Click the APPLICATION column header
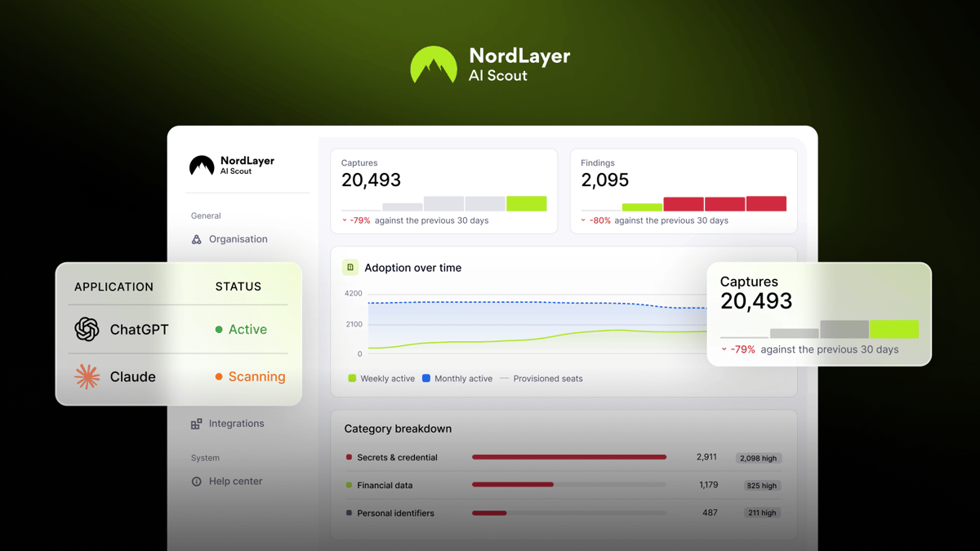This screenshot has height=551, width=980. (114, 287)
